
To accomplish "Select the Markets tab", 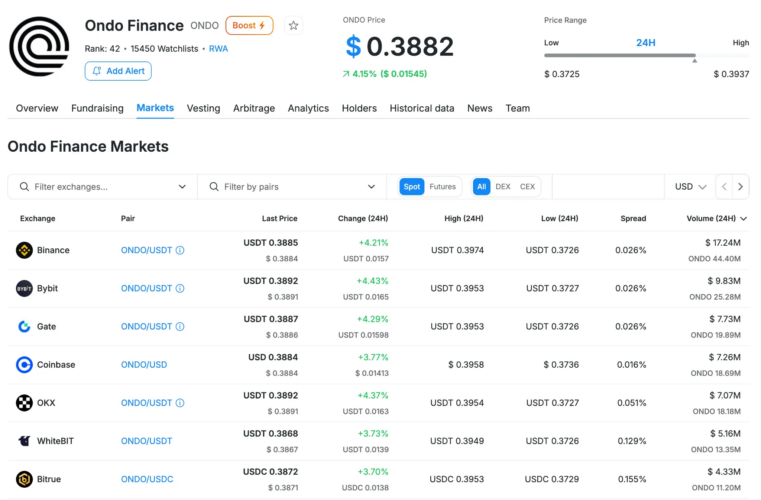I will [x=155, y=108].
